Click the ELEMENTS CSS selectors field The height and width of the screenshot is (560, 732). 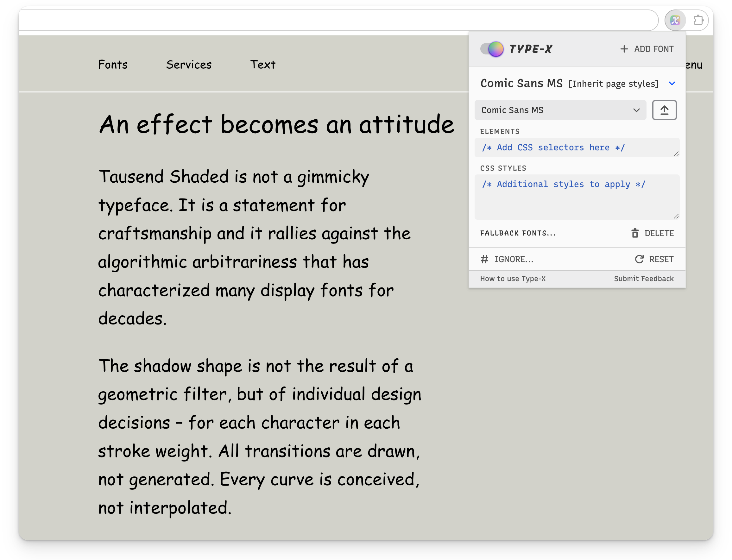coord(576,147)
